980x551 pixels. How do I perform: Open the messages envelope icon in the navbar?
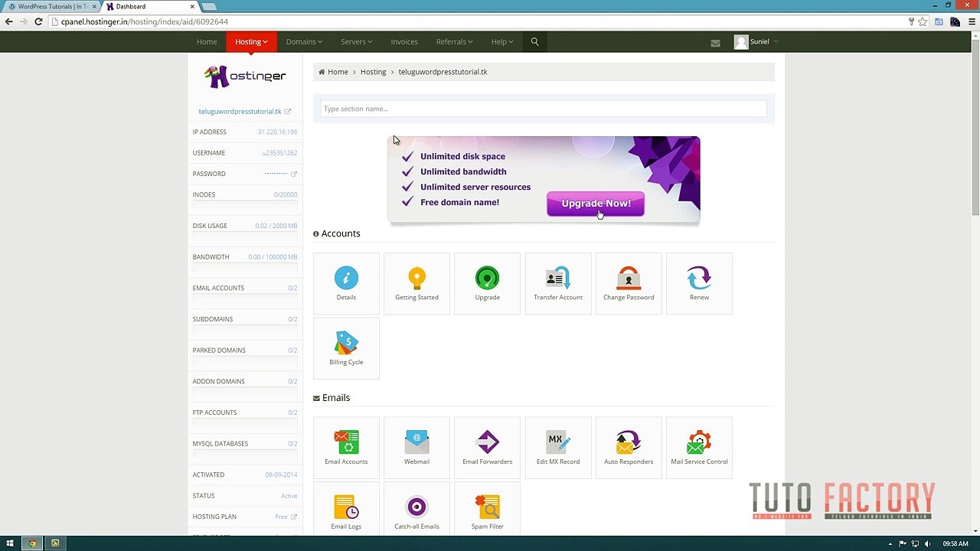(715, 43)
